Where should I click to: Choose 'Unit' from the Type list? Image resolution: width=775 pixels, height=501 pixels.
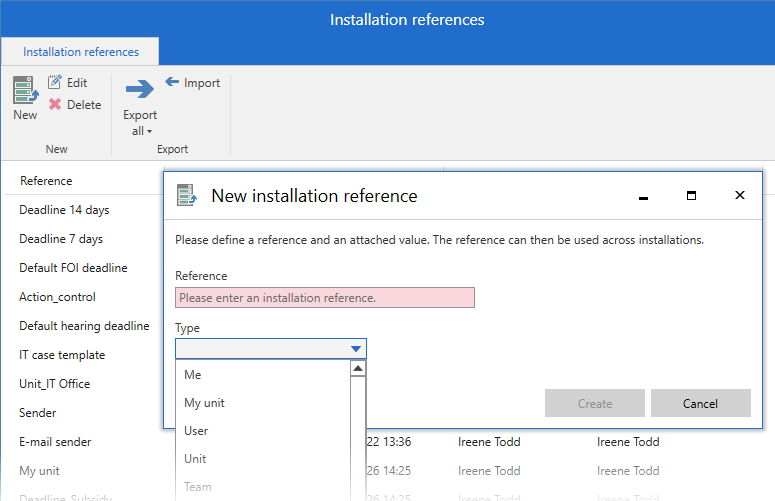[195, 459]
